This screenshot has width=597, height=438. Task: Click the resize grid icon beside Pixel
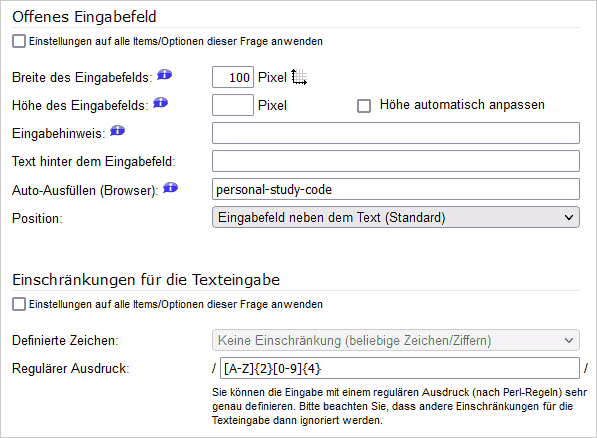tap(299, 77)
